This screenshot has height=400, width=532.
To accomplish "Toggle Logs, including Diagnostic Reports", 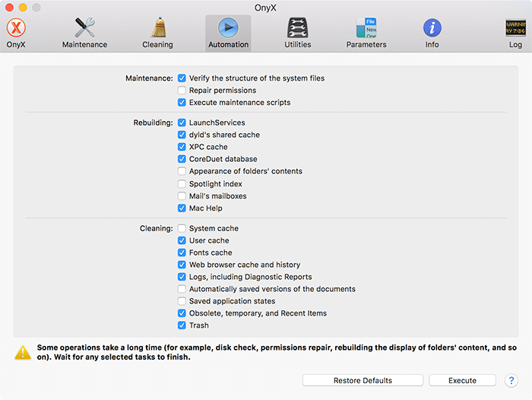I will 182,277.
